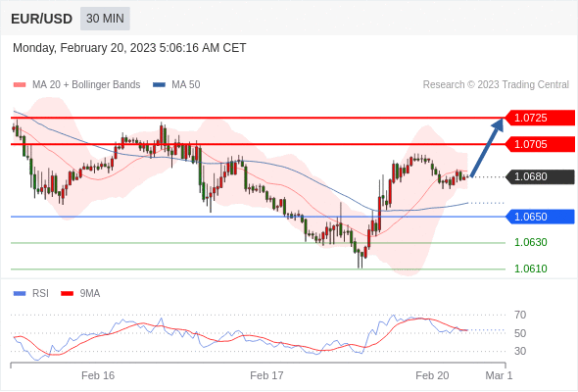Click the 1.0630 support level label

click(x=531, y=243)
